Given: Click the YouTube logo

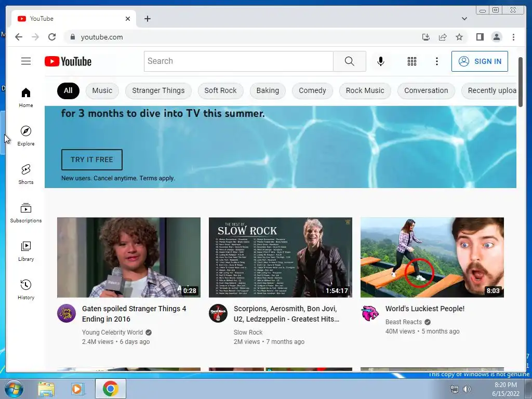Looking at the screenshot, I should click(68, 61).
